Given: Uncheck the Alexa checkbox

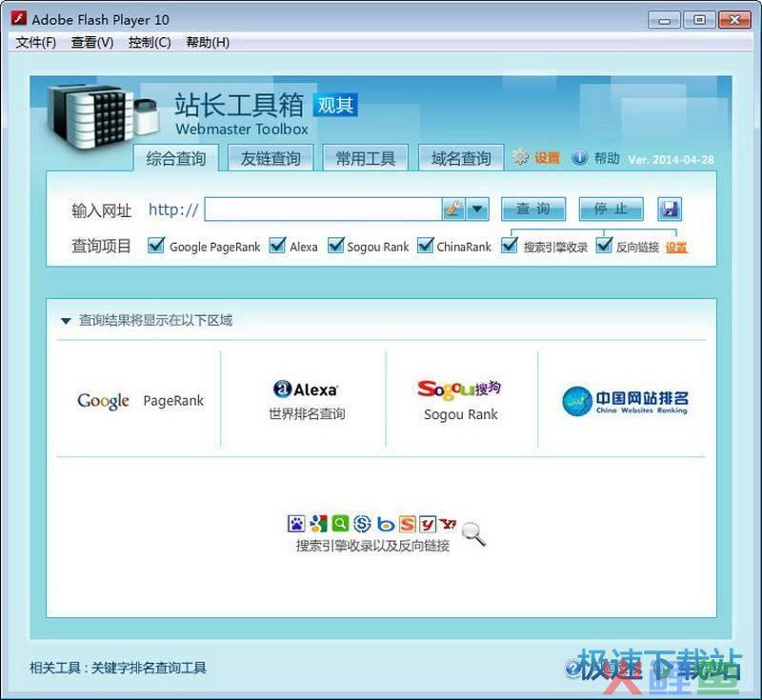Looking at the screenshot, I should click(x=277, y=246).
